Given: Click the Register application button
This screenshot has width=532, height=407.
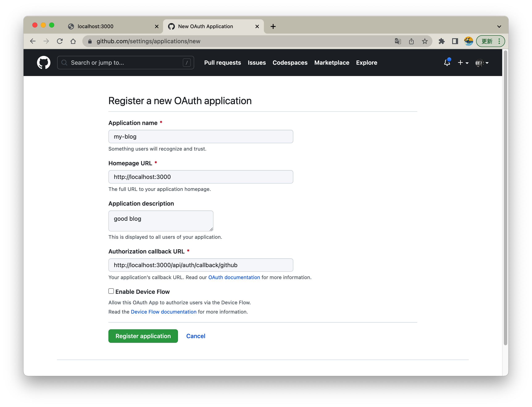Looking at the screenshot, I should click(143, 336).
